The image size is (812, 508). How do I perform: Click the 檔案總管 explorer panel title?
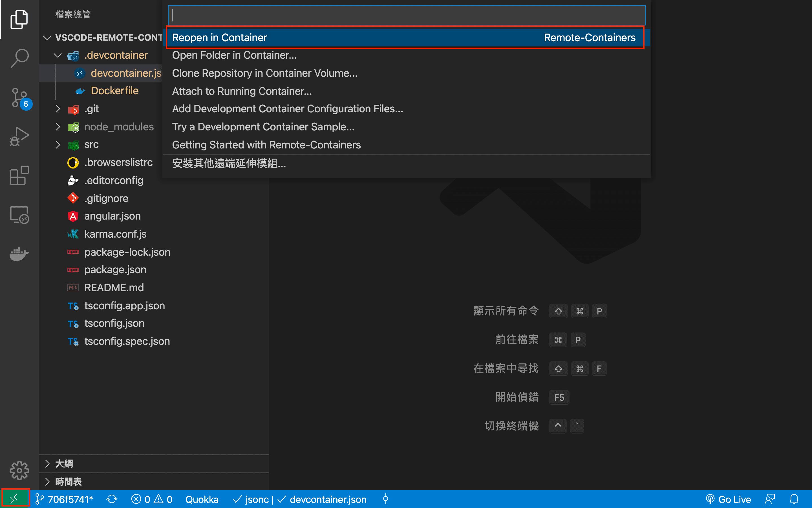(x=73, y=14)
